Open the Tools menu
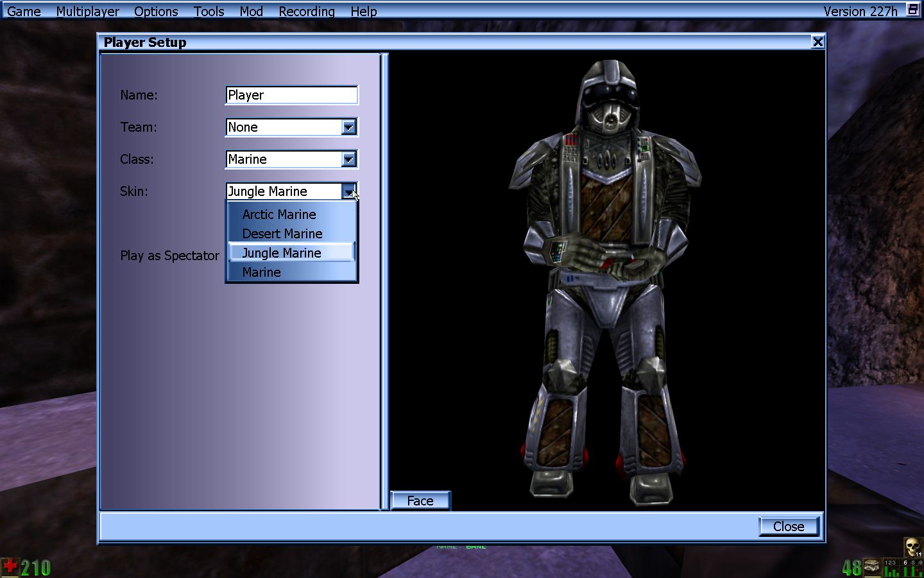The width and height of the screenshot is (924, 578). pos(209,11)
